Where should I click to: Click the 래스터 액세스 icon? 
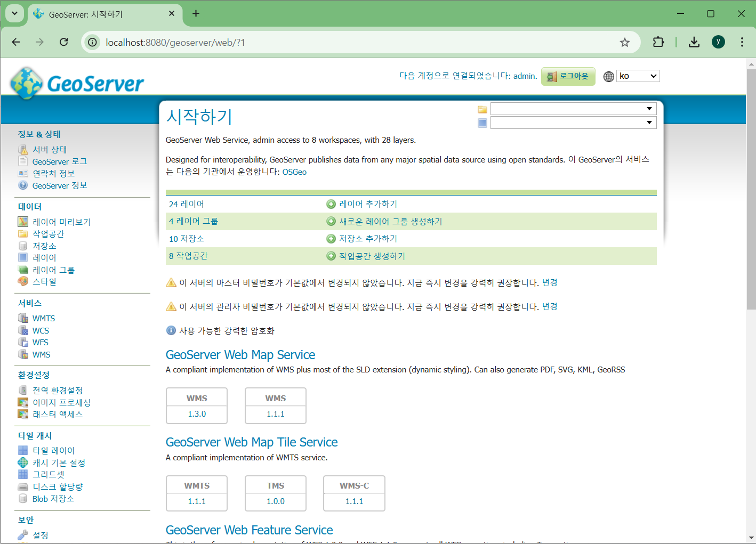pos(23,414)
